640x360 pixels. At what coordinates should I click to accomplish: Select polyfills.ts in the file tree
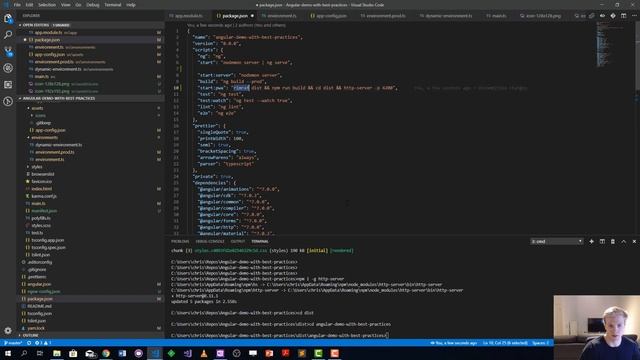click(41, 218)
